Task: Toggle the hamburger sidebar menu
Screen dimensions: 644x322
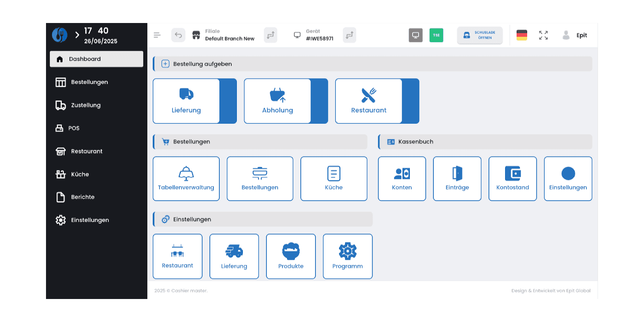Action: (157, 35)
